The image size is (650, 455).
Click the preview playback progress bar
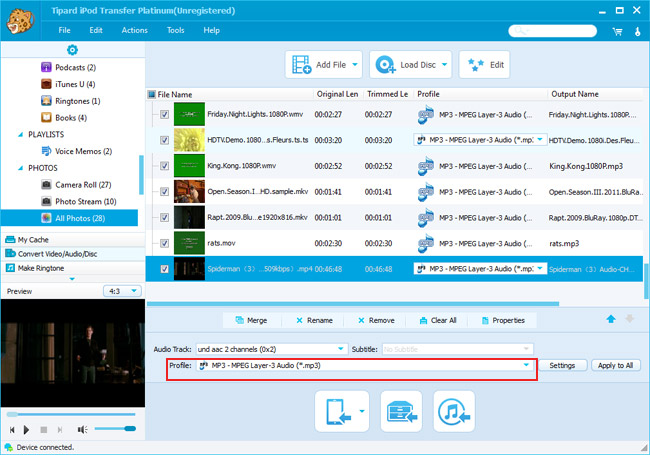click(x=71, y=414)
